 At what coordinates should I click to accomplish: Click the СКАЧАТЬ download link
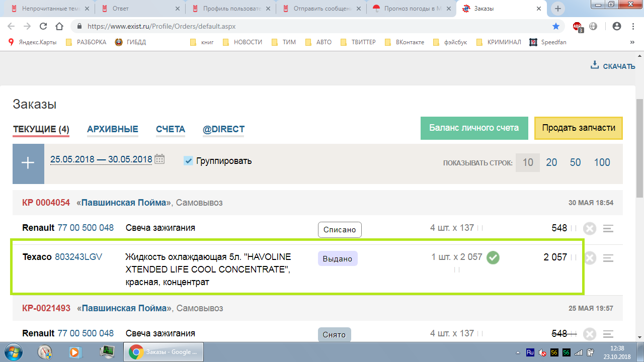(x=619, y=66)
